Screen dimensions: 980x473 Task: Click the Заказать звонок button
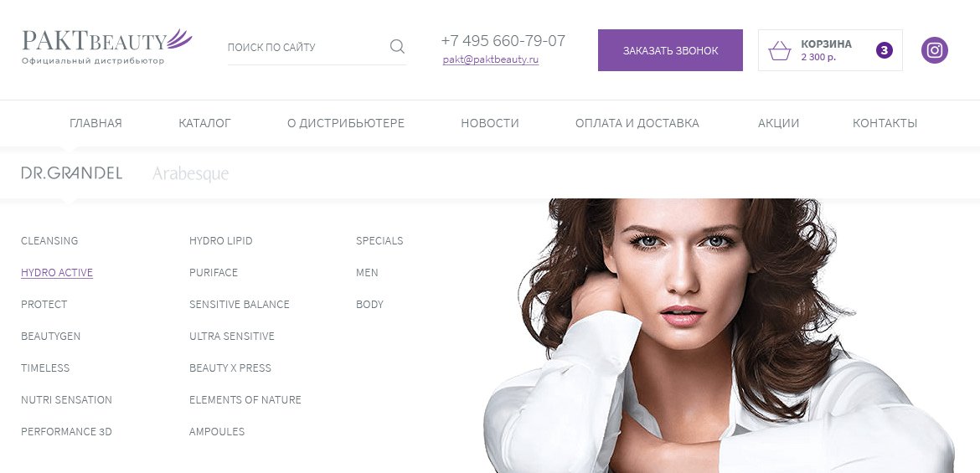coord(670,50)
